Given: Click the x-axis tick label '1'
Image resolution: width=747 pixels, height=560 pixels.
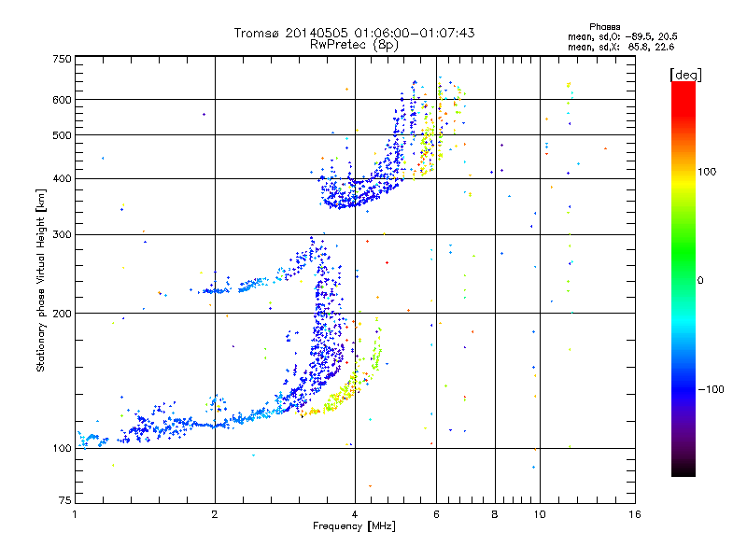Looking at the screenshot, I should (x=76, y=514).
